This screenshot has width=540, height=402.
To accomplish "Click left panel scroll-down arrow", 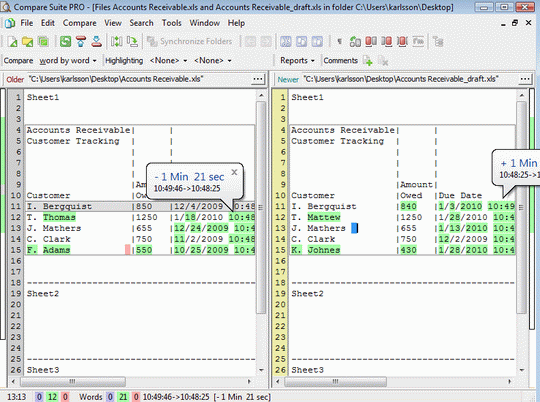I will pyautogui.click(x=261, y=370).
